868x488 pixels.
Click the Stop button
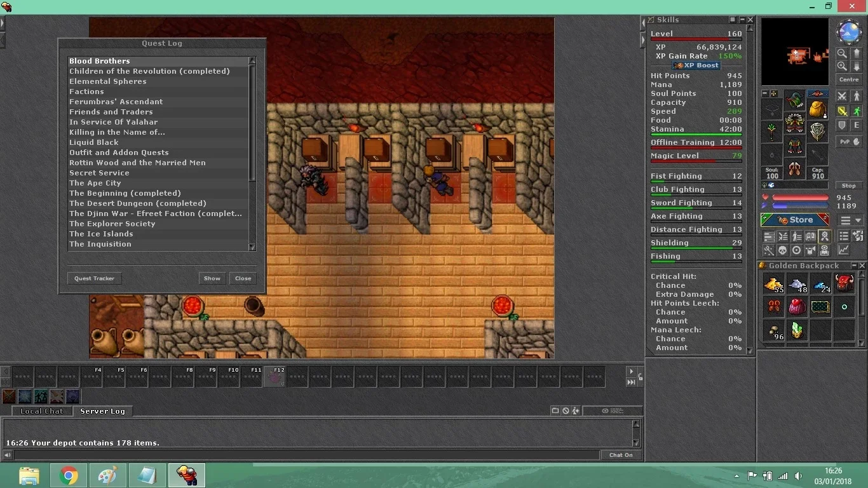[849, 185]
